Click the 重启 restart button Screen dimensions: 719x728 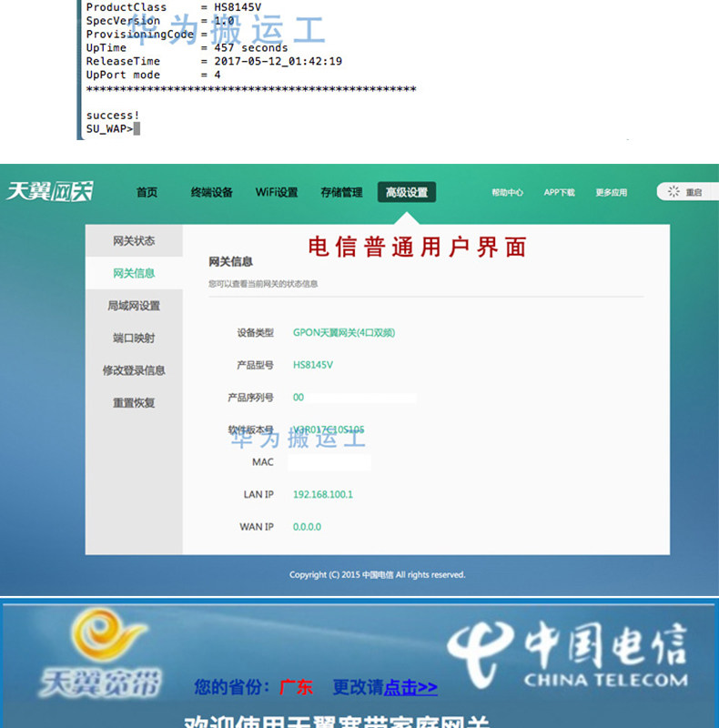click(x=687, y=192)
